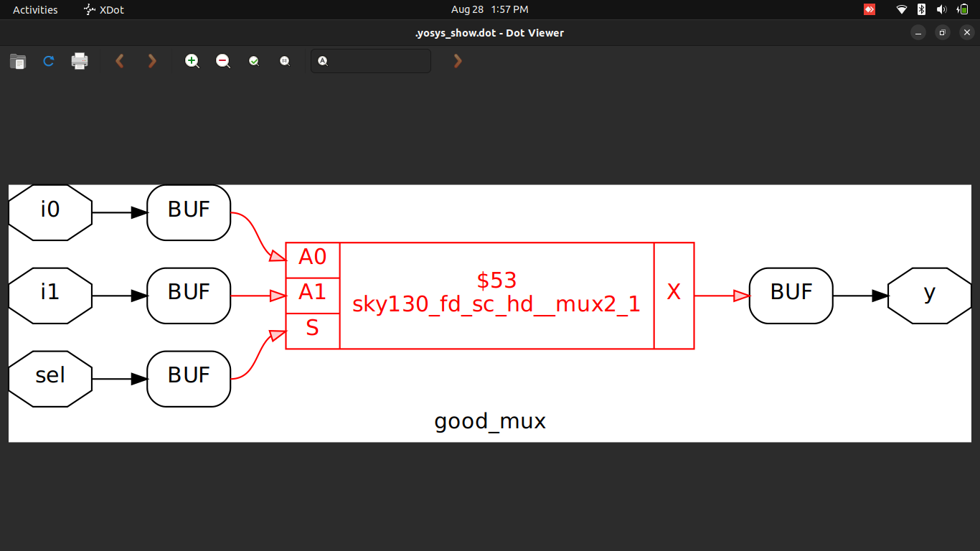Viewport: 980px width, 551px height.
Task: Reset zoom to 100 percent
Action: [285, 61]
